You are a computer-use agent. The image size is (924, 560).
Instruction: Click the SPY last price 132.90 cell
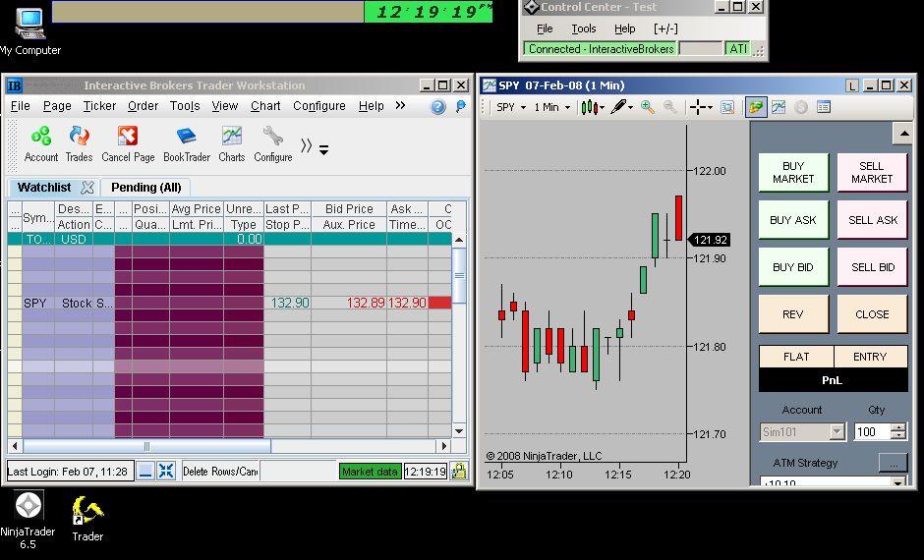click(x=288, y=303)
